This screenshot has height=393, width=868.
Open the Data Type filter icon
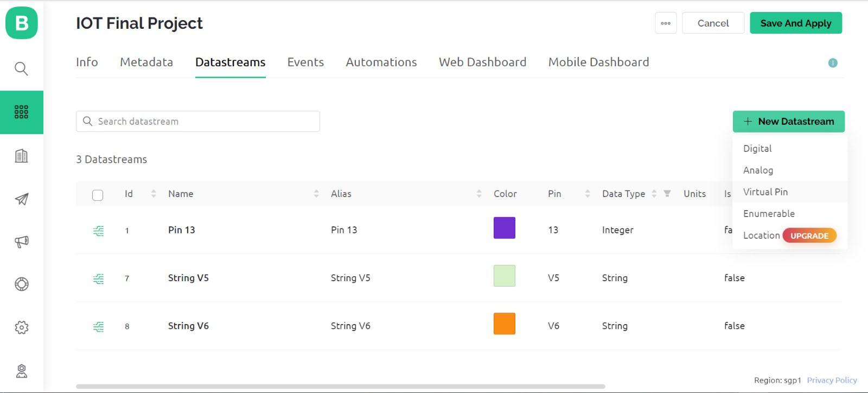tap(667, 194)
